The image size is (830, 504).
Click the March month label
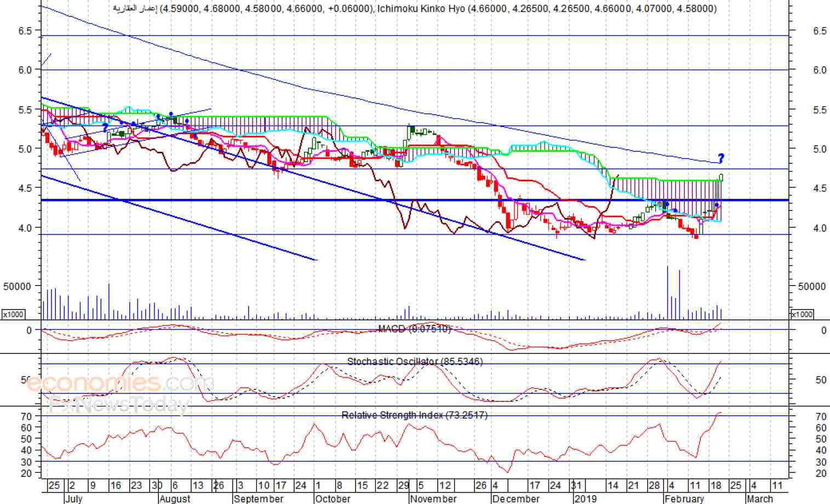pos(759,499)
